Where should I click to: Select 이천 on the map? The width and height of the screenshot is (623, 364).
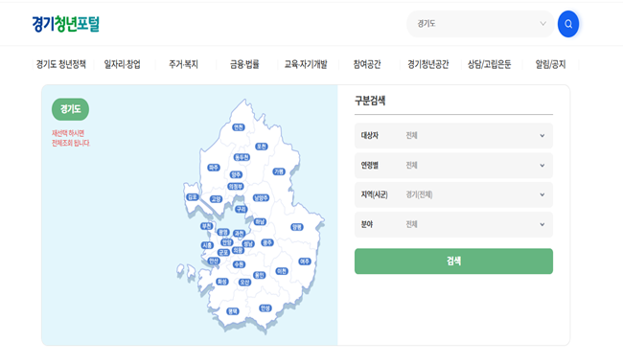tap(282, 271)
